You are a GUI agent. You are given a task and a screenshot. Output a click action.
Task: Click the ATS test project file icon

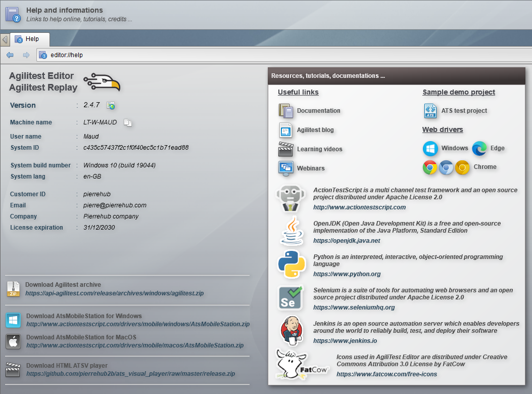(430, 111)
